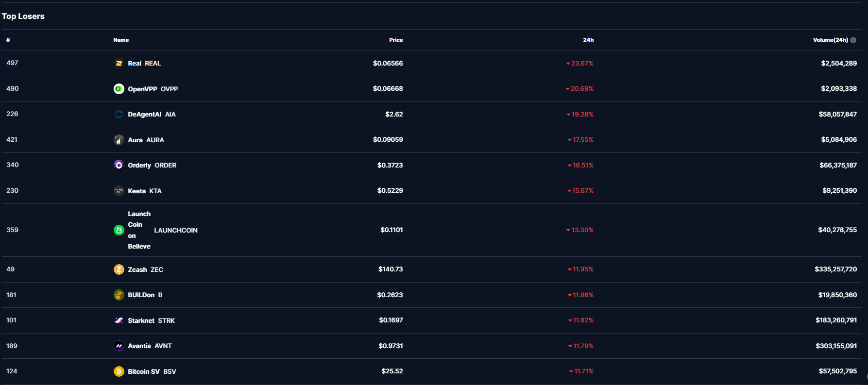Open the Keeta KTA coin link
Image resolution: width=868 pixels, height=385 pixels.
pyautogui.click(x=144, y=191)
